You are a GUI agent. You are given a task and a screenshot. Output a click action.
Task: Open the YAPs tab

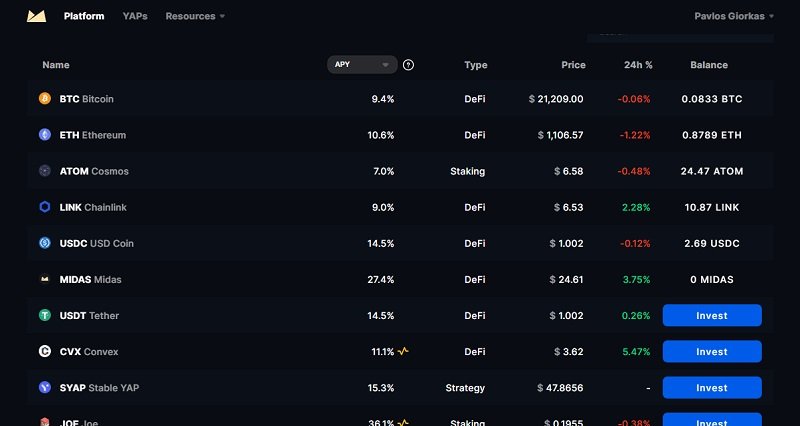[x=135, y=16]
